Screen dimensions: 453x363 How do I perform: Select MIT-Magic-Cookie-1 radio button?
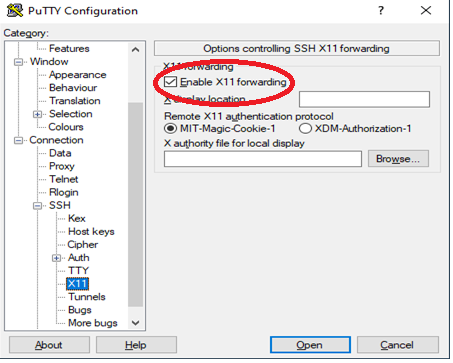[170, 128]
